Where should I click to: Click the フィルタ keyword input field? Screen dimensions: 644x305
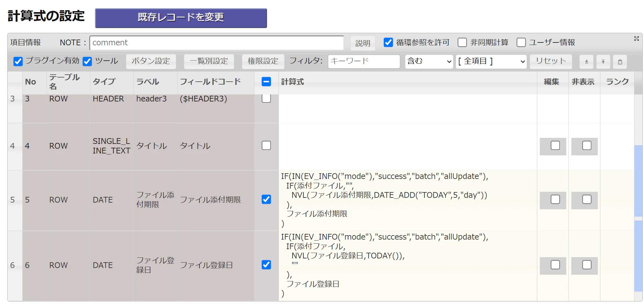pos(364,61)
